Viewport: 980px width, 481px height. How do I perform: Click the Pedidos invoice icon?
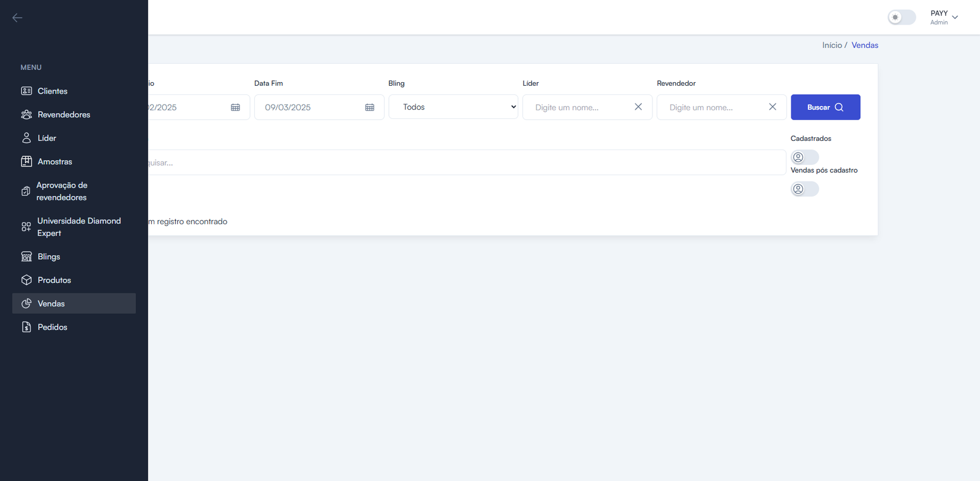pos(26,327)
